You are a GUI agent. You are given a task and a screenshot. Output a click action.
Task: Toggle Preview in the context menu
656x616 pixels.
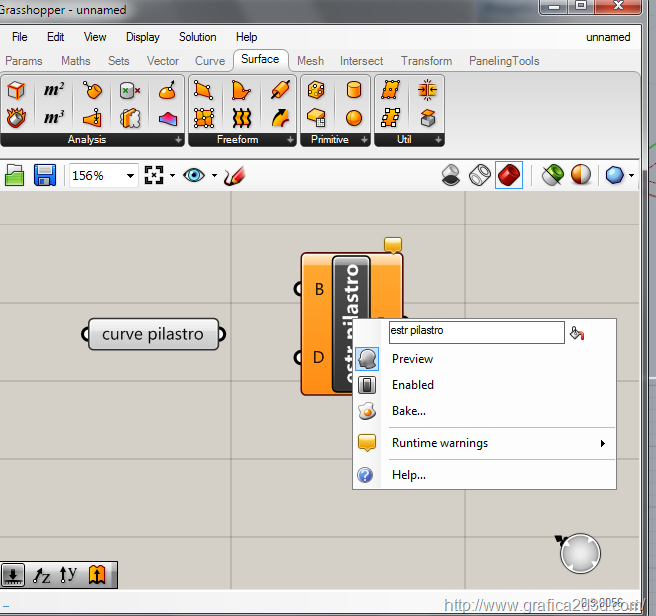pyautogui.click(x=412, y=359)
